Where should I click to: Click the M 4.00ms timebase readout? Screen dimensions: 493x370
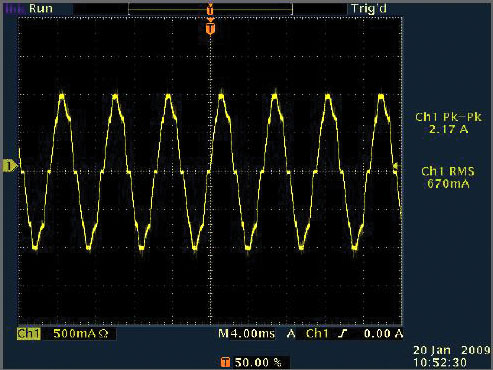[247, 333]
